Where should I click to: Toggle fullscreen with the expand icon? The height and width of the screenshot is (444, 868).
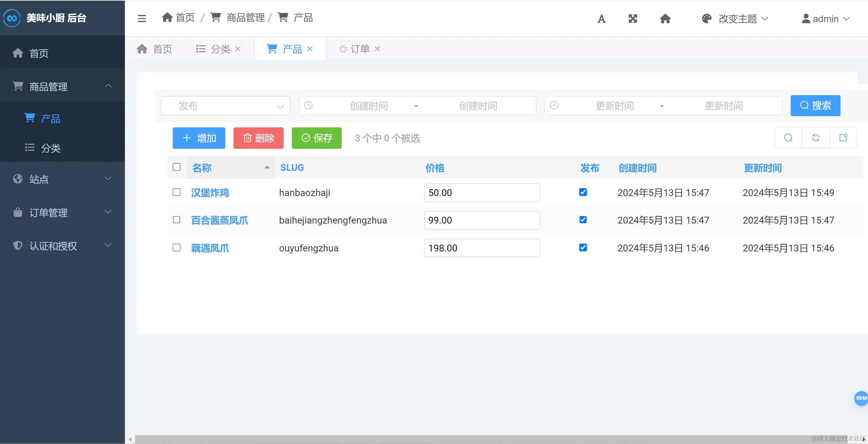coord(633,19)
